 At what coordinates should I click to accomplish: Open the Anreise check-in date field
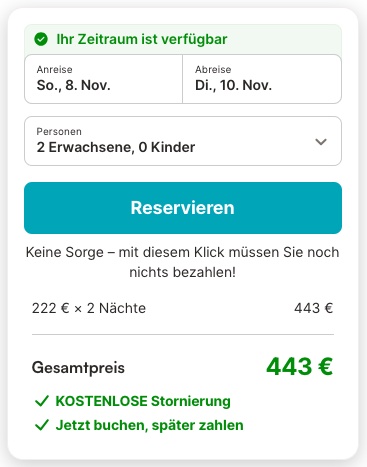[104, 79]
